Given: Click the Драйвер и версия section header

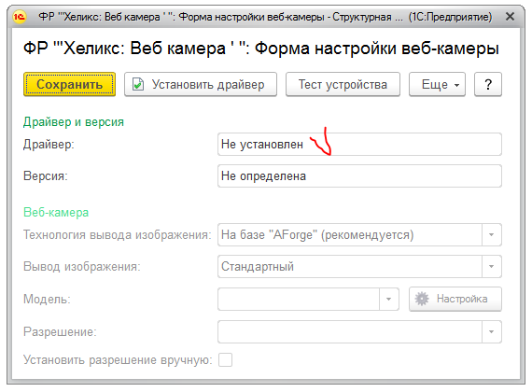Looking at the screenshot, I should pyautogui.click(x=74, y=122).
